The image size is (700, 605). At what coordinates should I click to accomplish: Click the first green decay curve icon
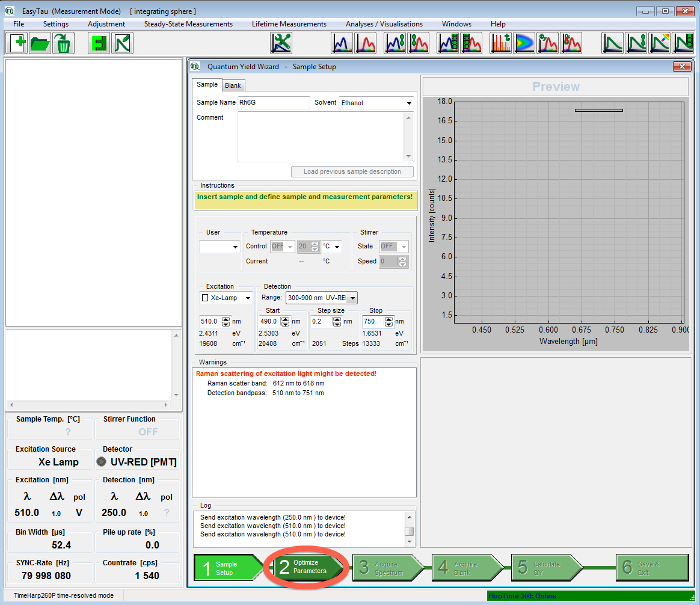coord(613,43)
